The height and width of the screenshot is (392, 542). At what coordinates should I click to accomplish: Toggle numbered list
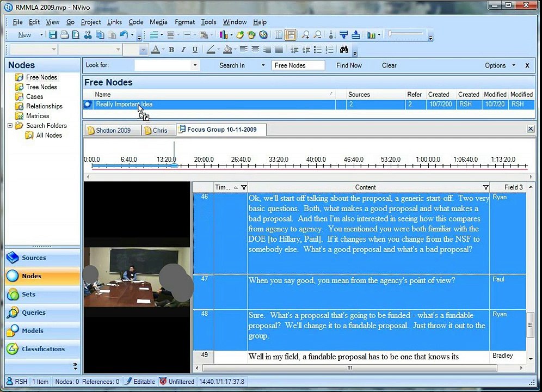(330, 50)
